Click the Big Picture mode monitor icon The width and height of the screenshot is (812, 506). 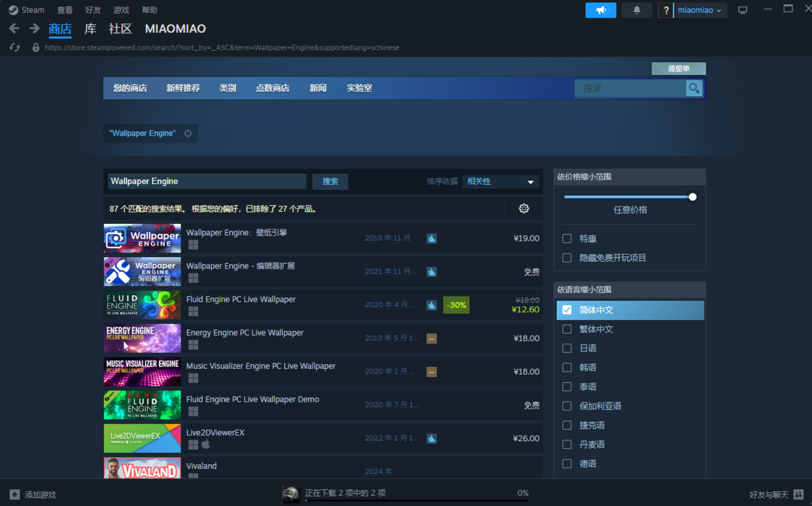743,10
